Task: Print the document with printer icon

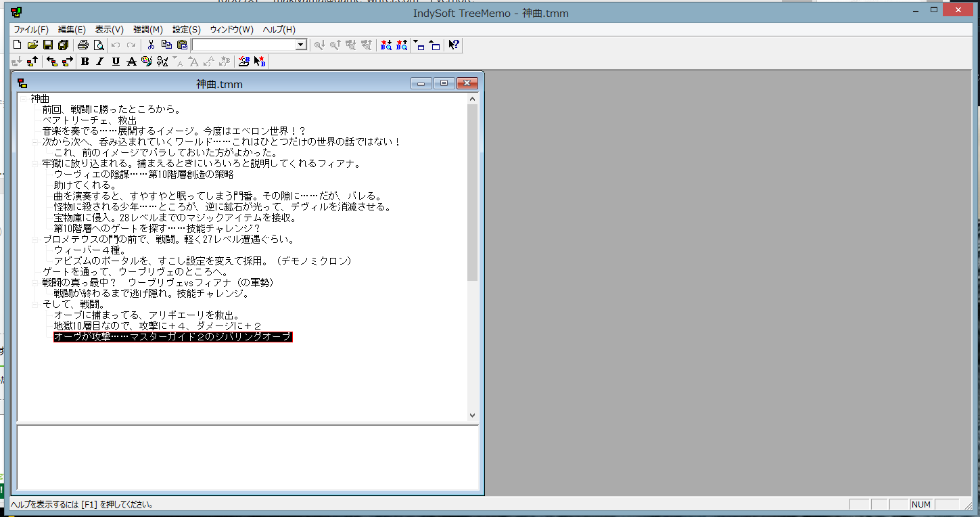Action: point(83,45)
